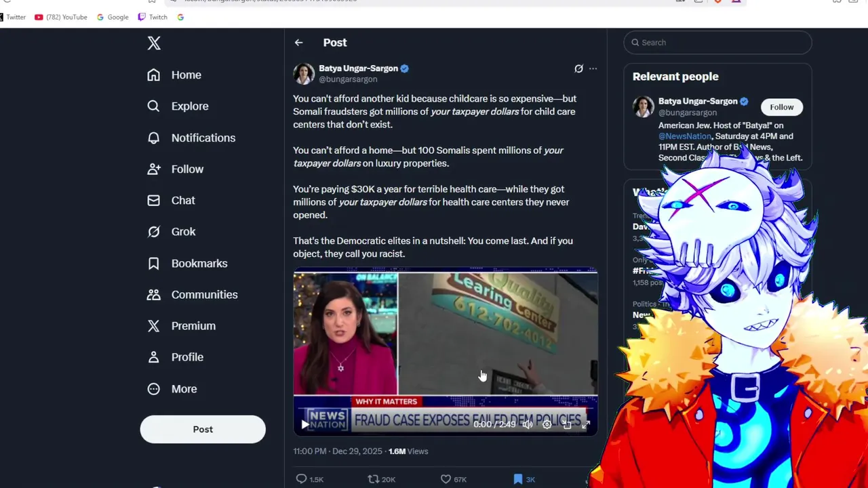Click the Google icon bookmark after Twitch
The height and width of the screenshot is (488, 868).
click(180, 17)
